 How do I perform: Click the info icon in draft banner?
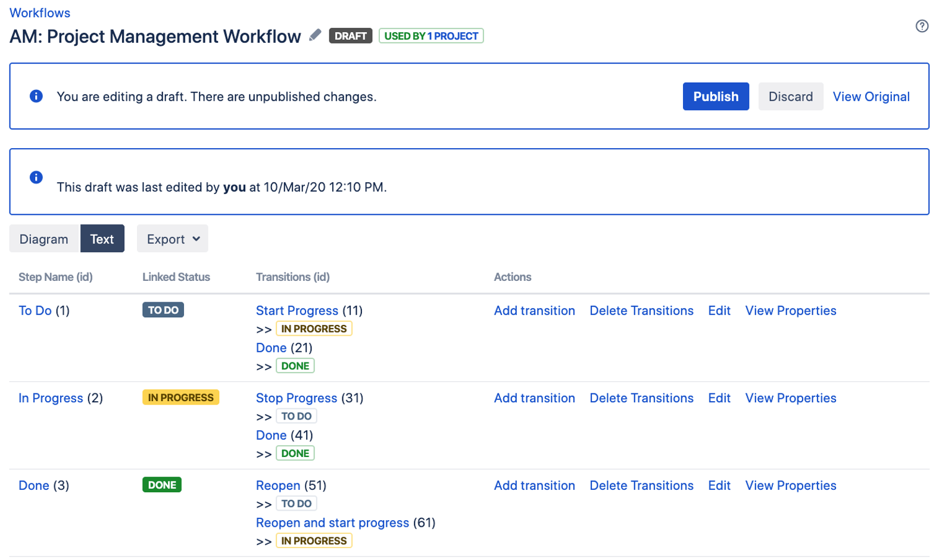(x=36, y=96)
